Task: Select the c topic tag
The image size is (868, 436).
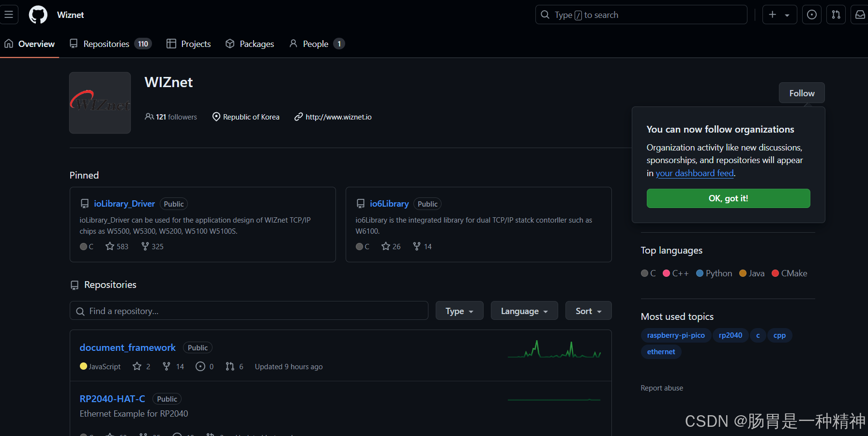Action: pos(758,335)
